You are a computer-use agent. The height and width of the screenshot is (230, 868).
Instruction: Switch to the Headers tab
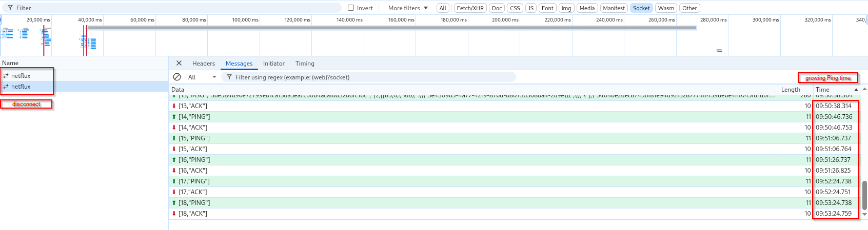point(203,64)
